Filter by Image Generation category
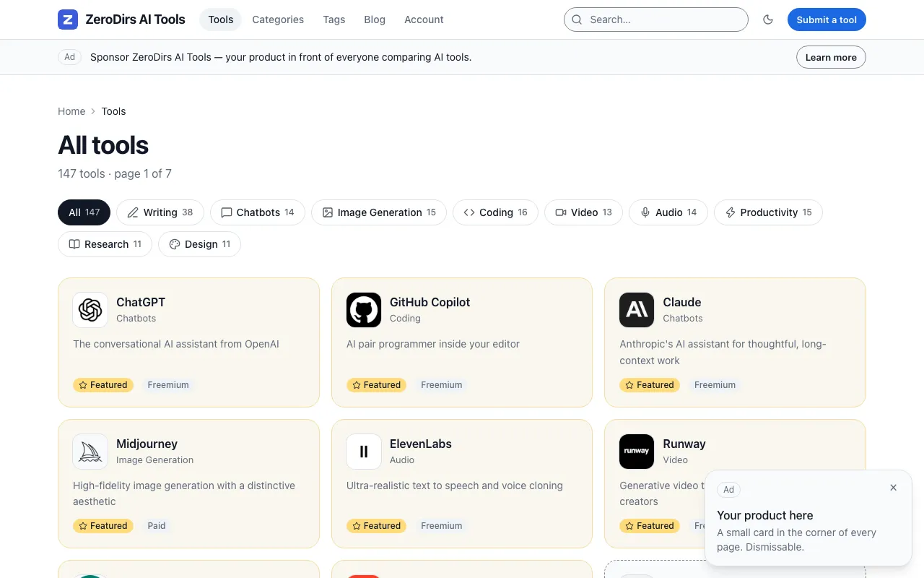Screen dimensions: 924x578 point(379,212)
